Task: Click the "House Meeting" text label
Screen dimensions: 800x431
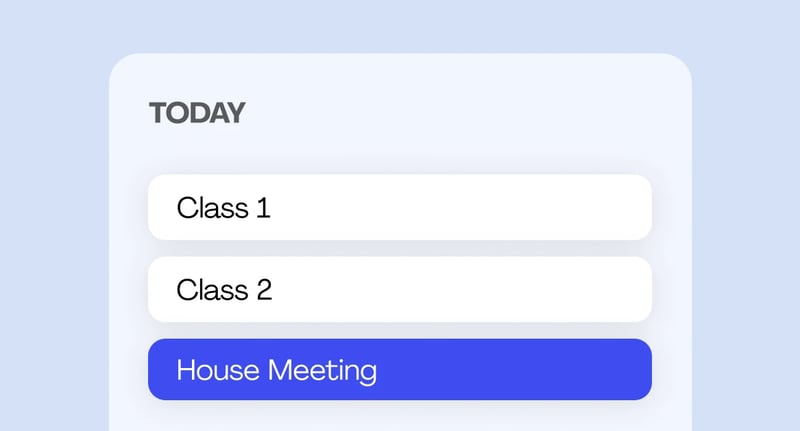Action: click(276, 371)
